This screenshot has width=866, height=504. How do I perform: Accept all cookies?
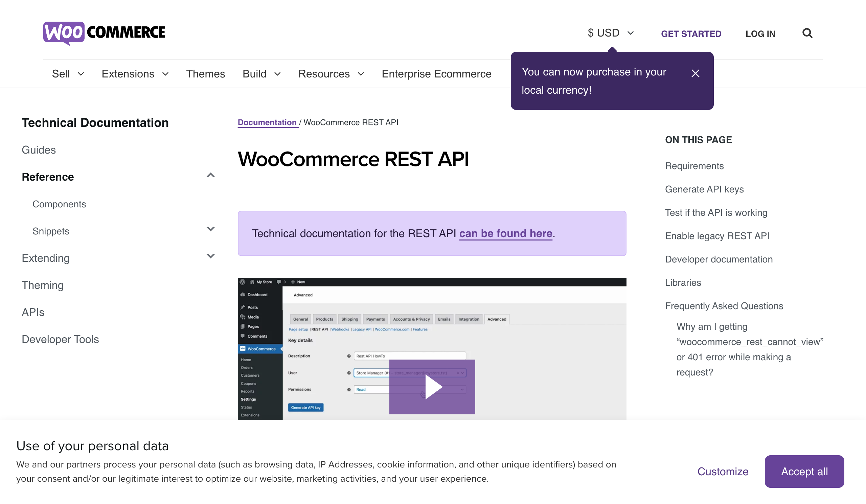point(804,472)
